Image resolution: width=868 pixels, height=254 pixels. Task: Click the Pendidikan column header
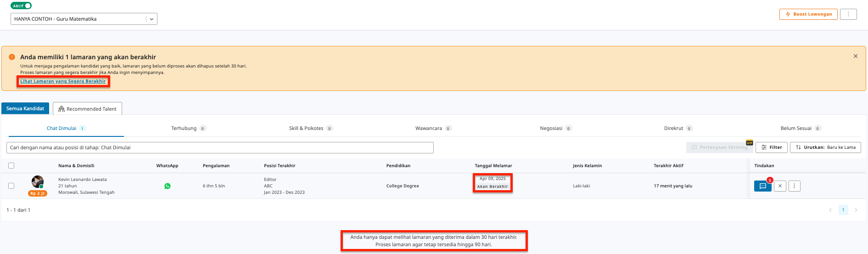[x=398, y=166]
